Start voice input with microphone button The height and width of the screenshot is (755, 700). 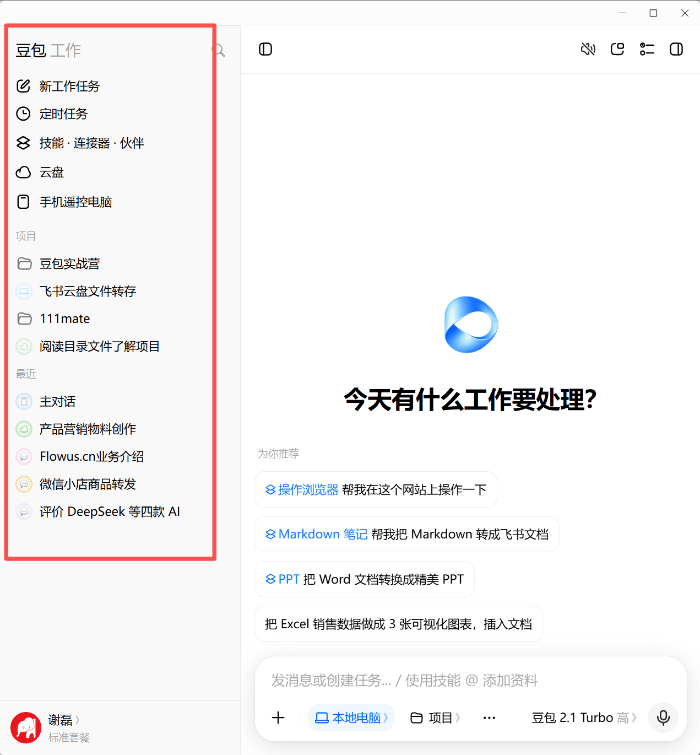coord(663,718)
